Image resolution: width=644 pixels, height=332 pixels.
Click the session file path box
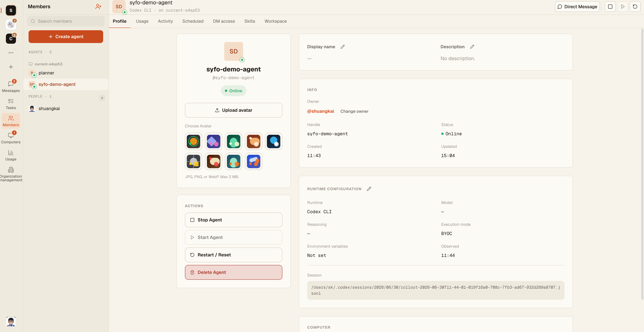click(436, 290)
